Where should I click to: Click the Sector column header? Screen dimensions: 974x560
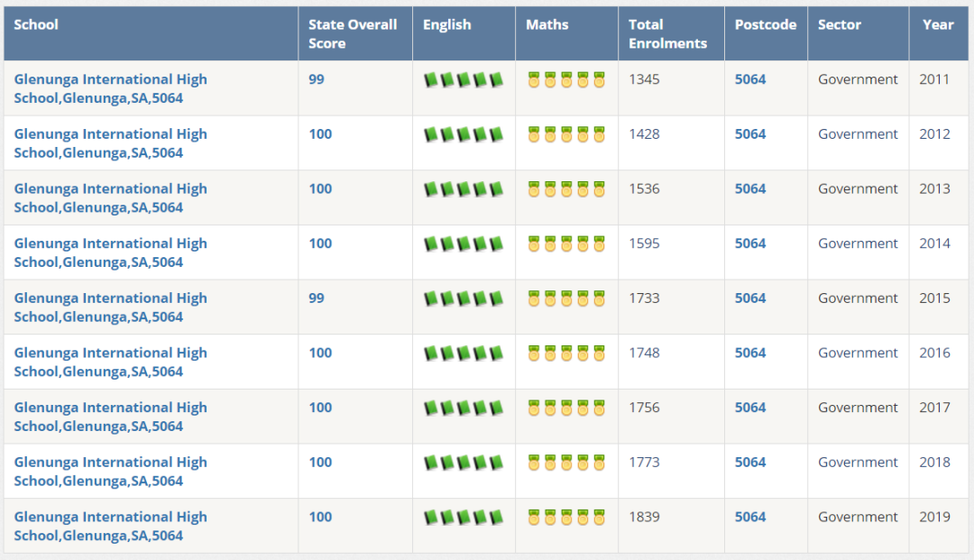pyautogui.click(x=840, y=25)
